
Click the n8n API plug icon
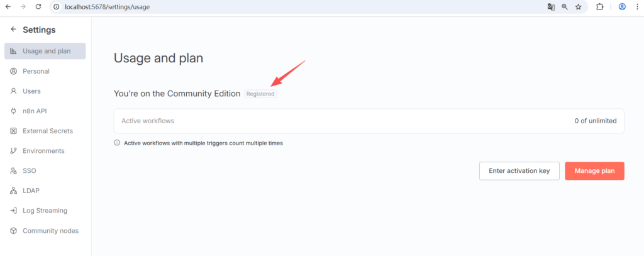(13, 111)
